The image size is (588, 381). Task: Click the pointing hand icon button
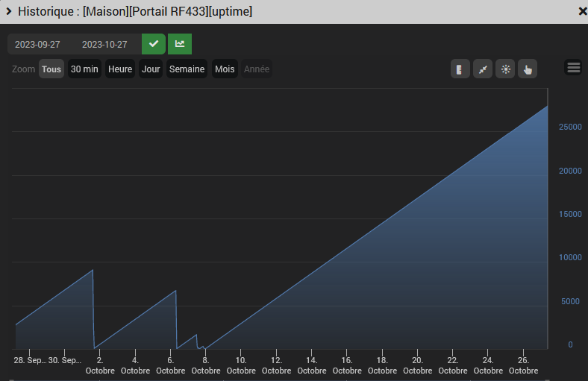click(528, 69)
